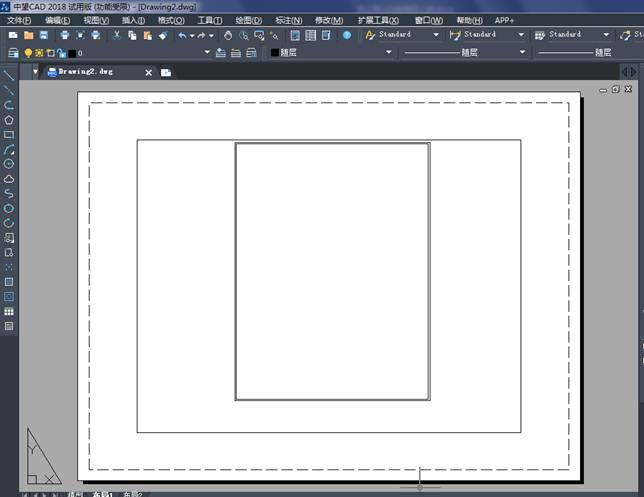Click the inner viewport rectangle border

(236, 270)
